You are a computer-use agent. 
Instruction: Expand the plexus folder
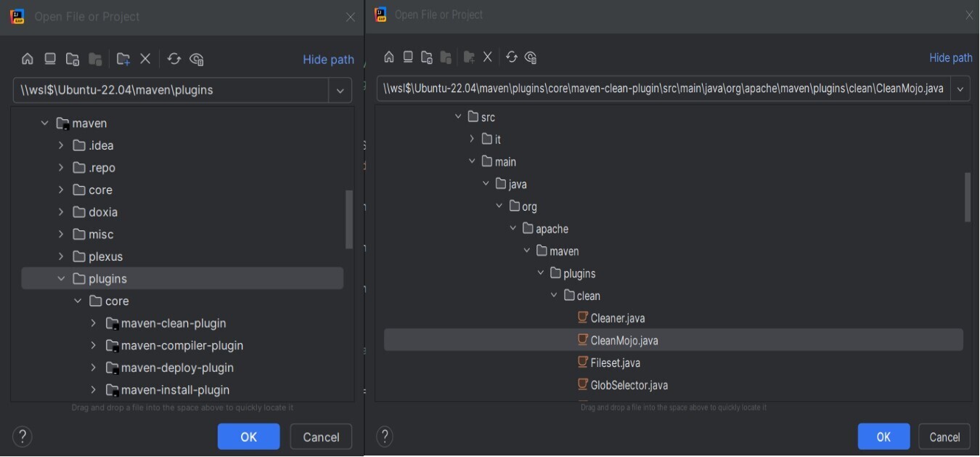61,256
